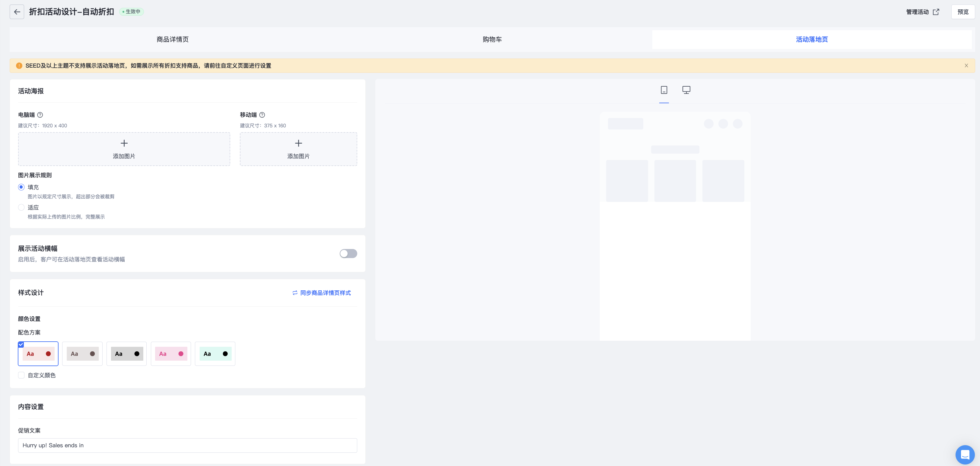Click plus icon to add desktop poster image

tap(124, 143)
